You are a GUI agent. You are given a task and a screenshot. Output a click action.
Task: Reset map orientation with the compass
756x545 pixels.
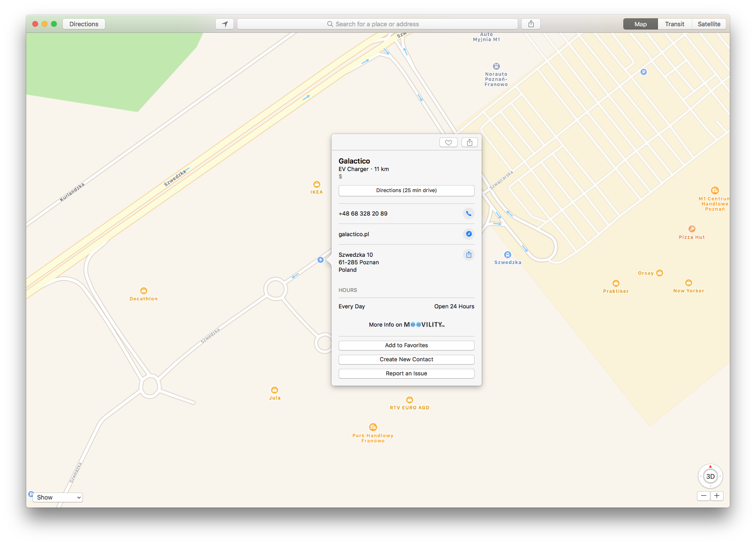point(711,467)
